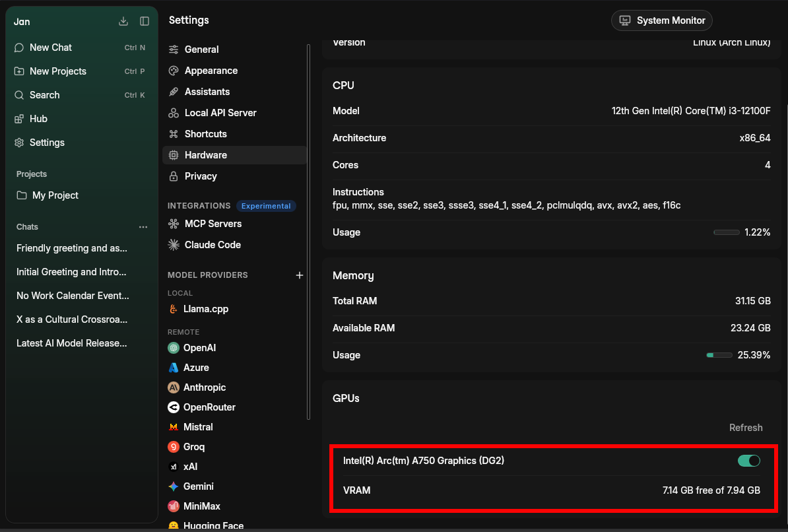Click the Groq logo icon
The width and height of the screenshot is (788, 532).
(174, 446)
